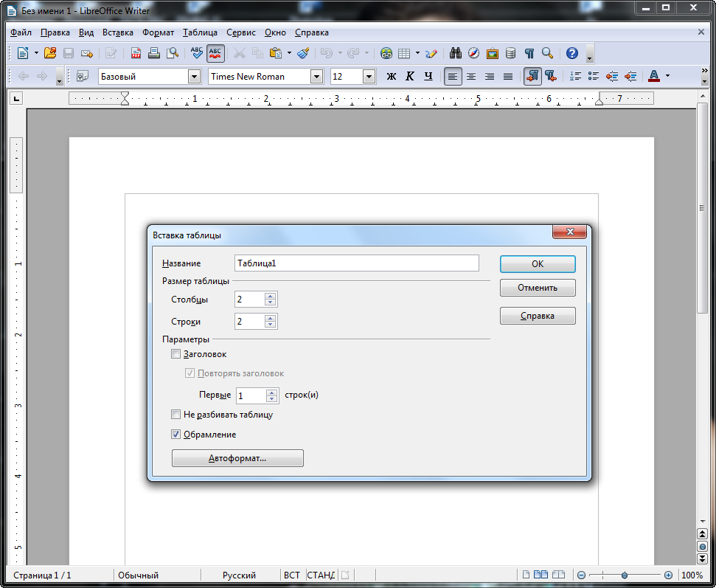The height and width of the screenshot is (588, 716).
Task: Click the Export as PDF toolbar icon
Action: (x=136, y=53)
